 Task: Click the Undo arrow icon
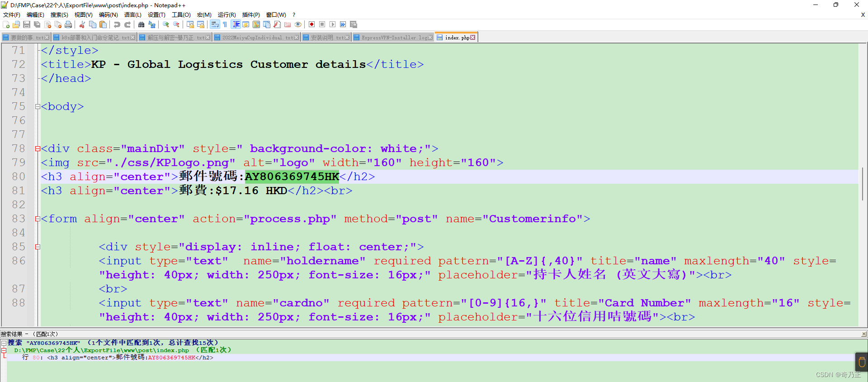tap(117, 24)
